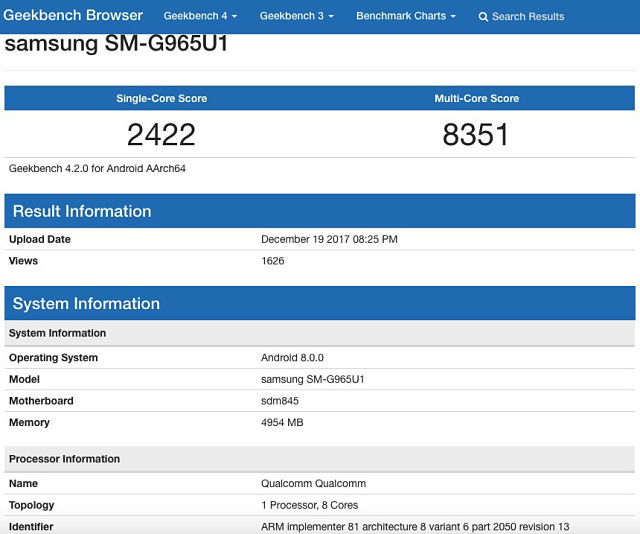Select the samsung SM-G965U1 model value
Screen dimensions: 640x534
[x=313, y=379]
